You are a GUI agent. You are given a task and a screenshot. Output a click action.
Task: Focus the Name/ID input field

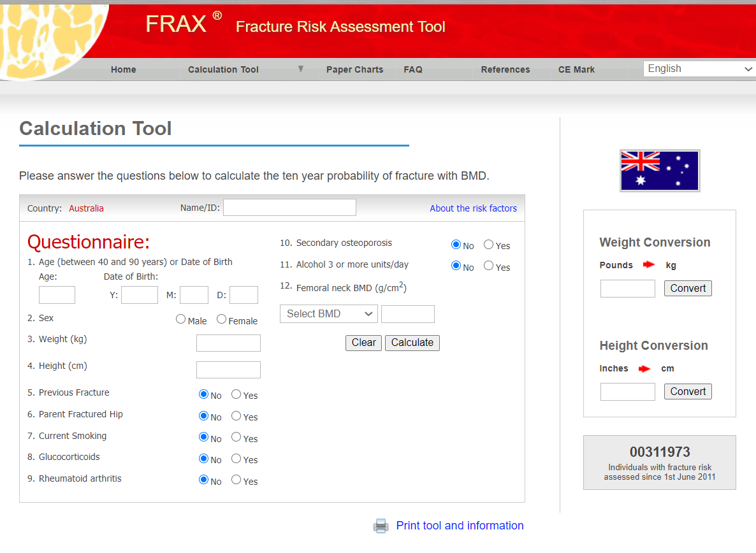pyautogui.click(x=290, y=208)
